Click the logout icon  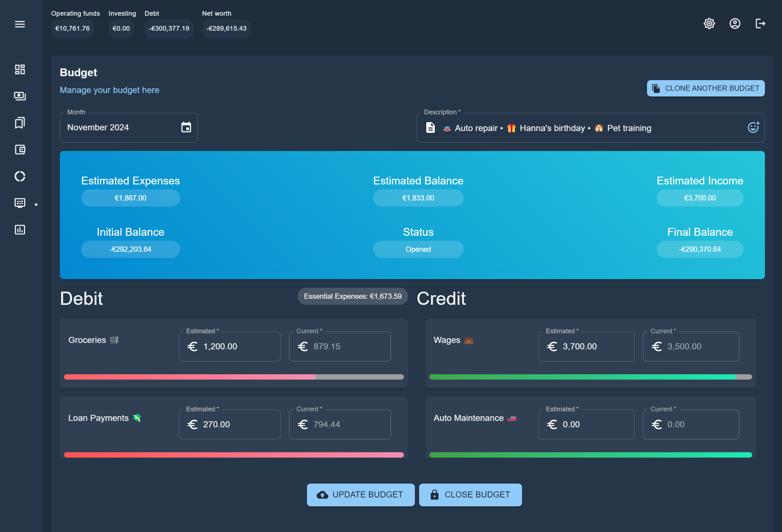[760, 24]
